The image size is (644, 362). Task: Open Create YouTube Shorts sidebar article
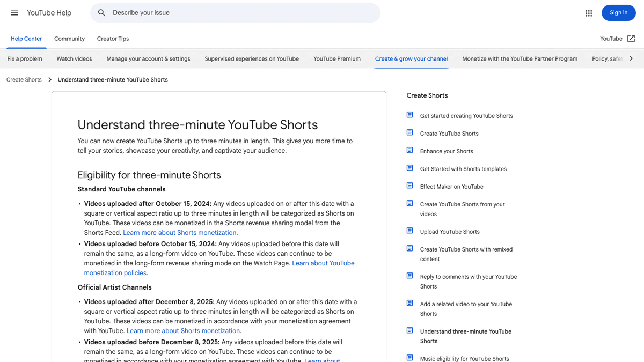tap(449, 134)
